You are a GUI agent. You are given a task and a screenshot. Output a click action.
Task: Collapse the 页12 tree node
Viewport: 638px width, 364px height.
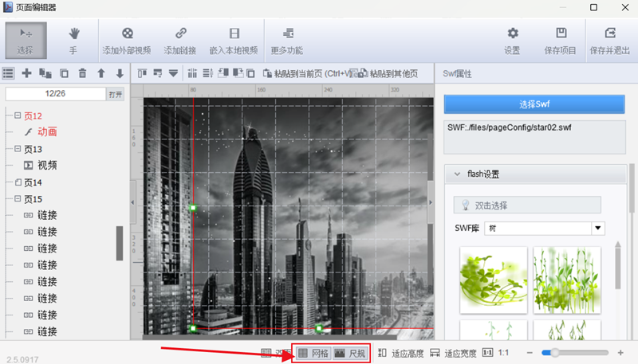(x=18, y=115)
